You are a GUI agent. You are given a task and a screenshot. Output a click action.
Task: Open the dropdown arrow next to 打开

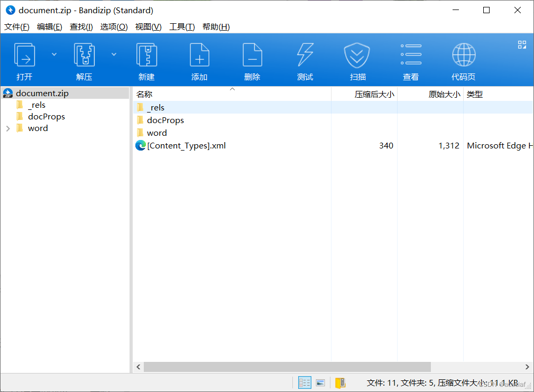coord(54,54)
